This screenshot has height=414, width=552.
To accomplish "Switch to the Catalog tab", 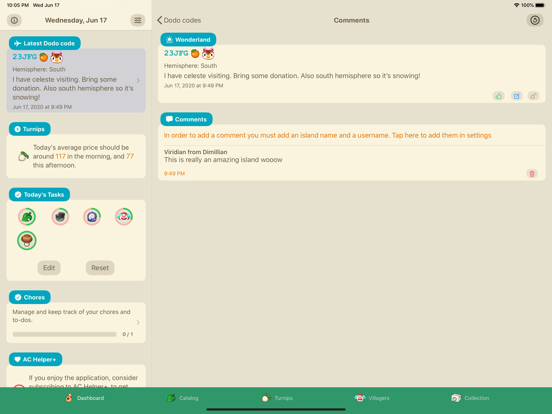I will tap(182, 398).
